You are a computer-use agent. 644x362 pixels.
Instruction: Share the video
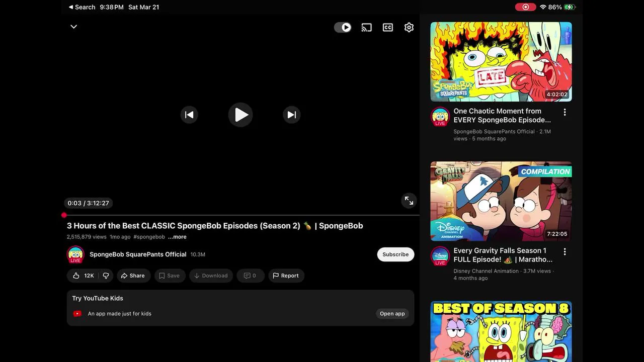(134, 276)
